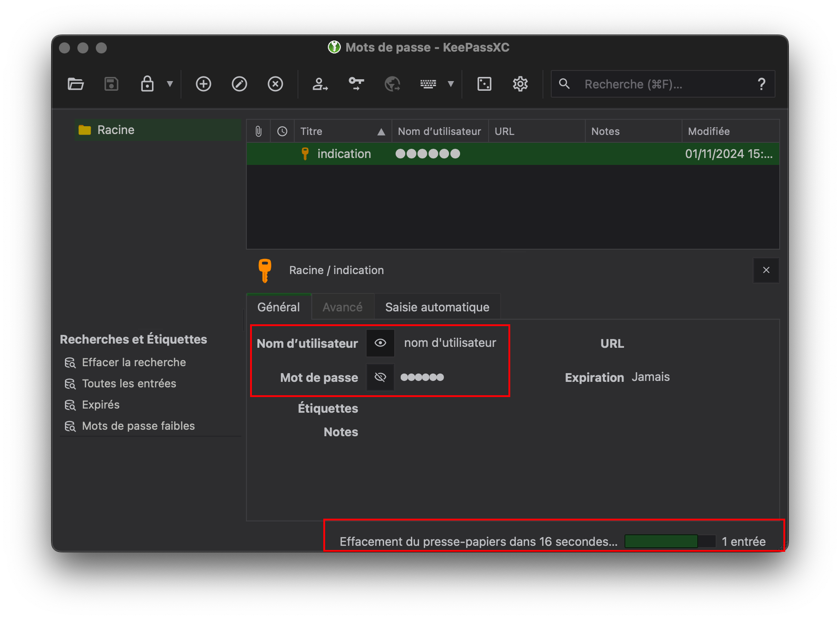This screenshot has width=840, height=620.
Task: Open the password generator dice icon
Action: pos(484,84)
